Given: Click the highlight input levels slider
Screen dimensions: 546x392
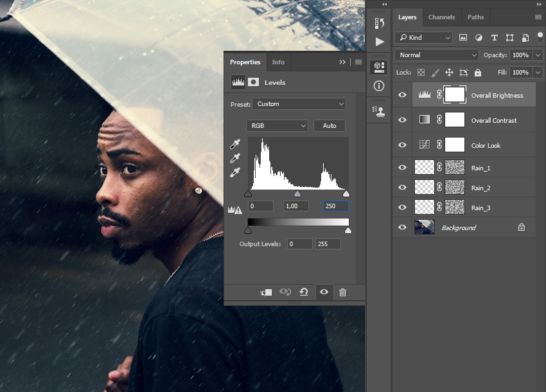Looking at the screenshot, I should pyautogui.click(x=346, y=193).
